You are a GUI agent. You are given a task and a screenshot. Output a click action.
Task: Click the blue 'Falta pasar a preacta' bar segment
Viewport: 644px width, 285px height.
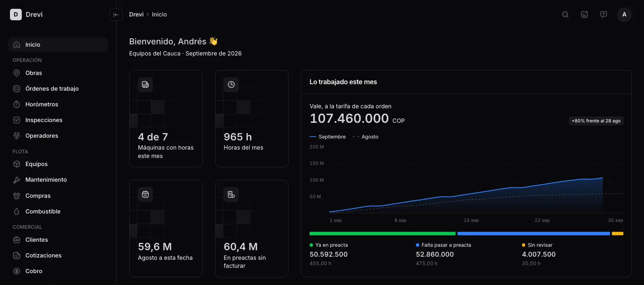(x=534, y=233)
